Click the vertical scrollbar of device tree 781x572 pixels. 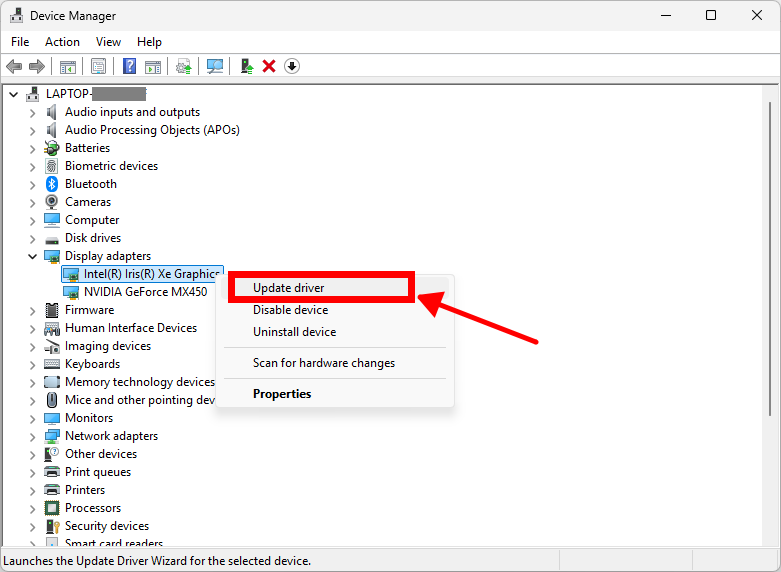(x=769, y=260)
